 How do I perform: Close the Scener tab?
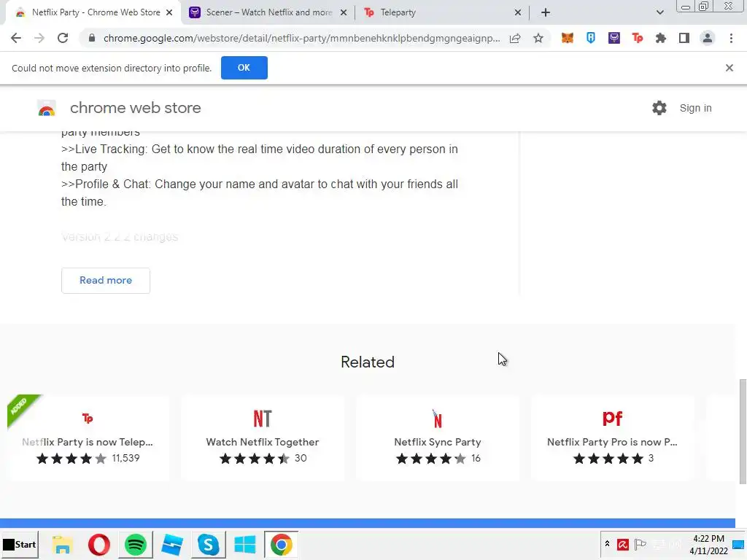pyautogui.click(x=344, y=13)
